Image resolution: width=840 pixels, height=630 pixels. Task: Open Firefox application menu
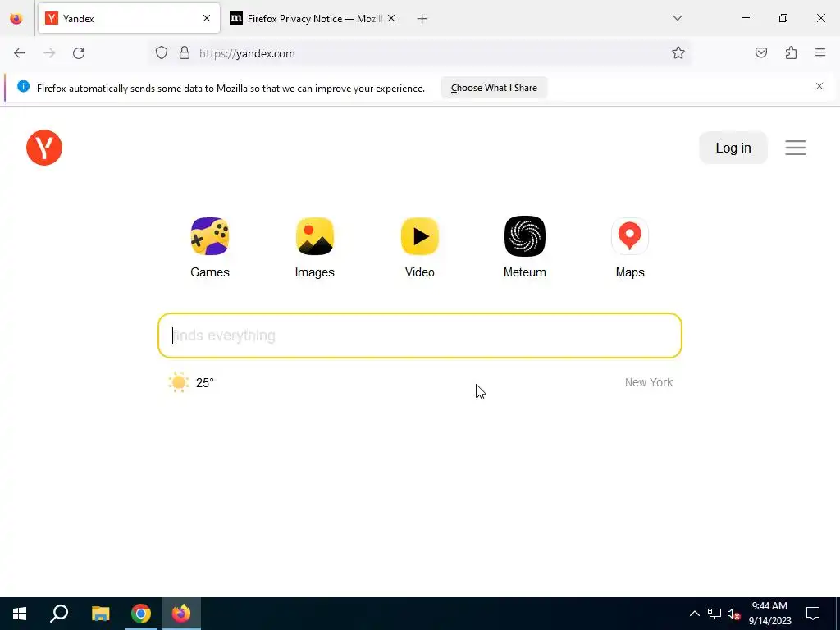click(820, 52)
